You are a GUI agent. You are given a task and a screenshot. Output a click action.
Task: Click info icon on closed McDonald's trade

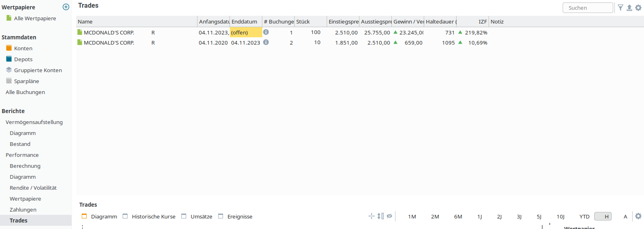click(266, 42)
